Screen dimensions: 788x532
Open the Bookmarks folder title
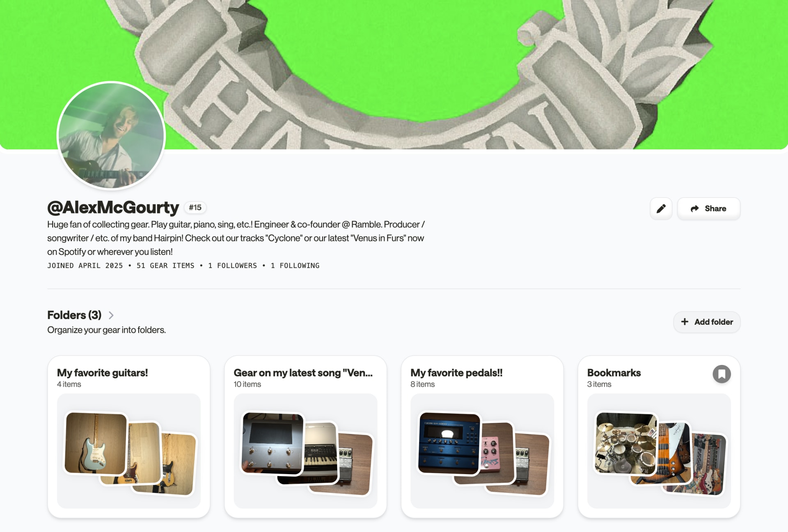614,373
